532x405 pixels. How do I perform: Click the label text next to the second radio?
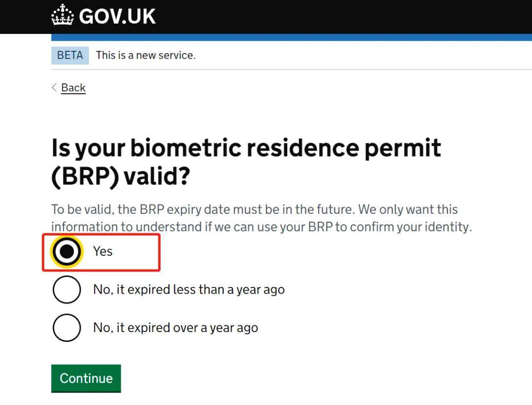click(188, 289)
